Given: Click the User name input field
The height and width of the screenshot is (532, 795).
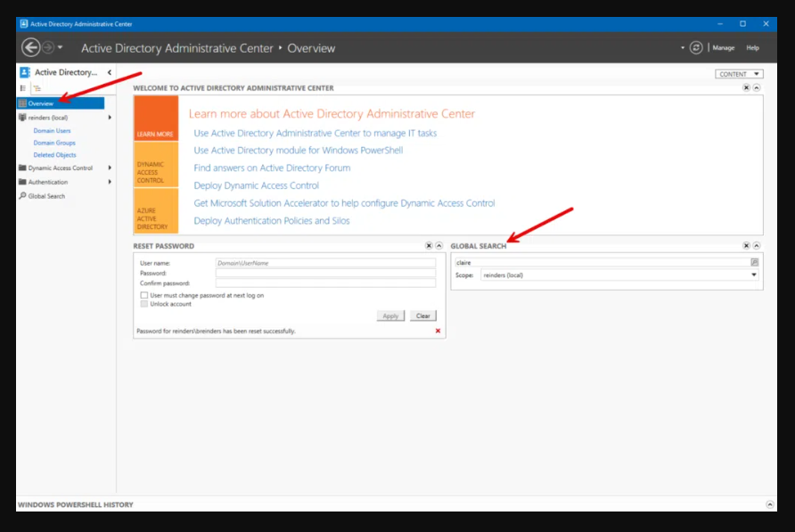Looking at the screenshot, I should 325,263.
